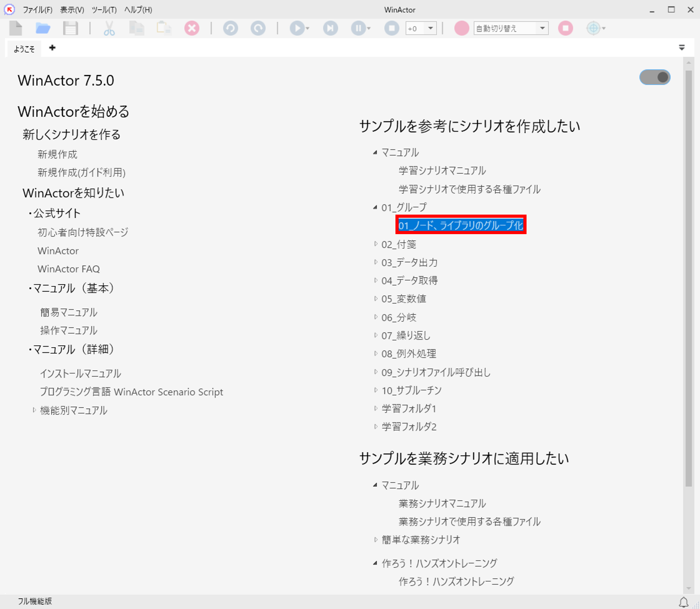700x609 pixels.
Task: Open the WinActor FAQ link
Action: click(x=69, y=269)
